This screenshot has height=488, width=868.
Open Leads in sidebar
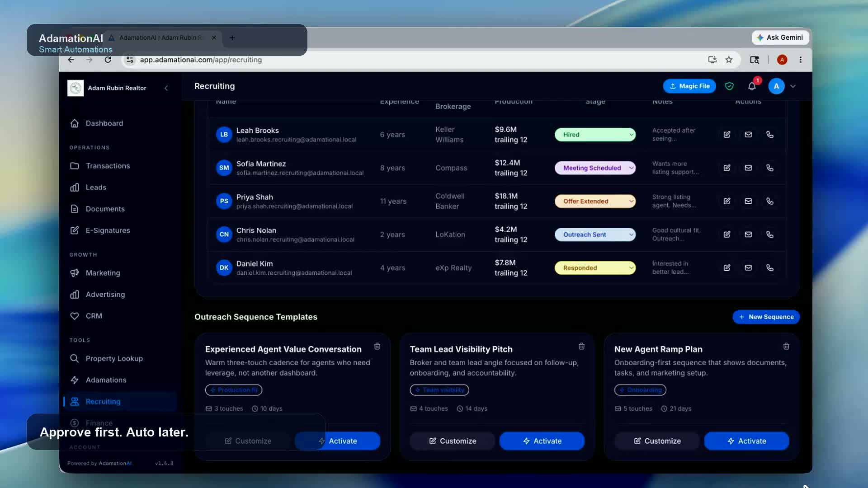click(x=120, y=187)
